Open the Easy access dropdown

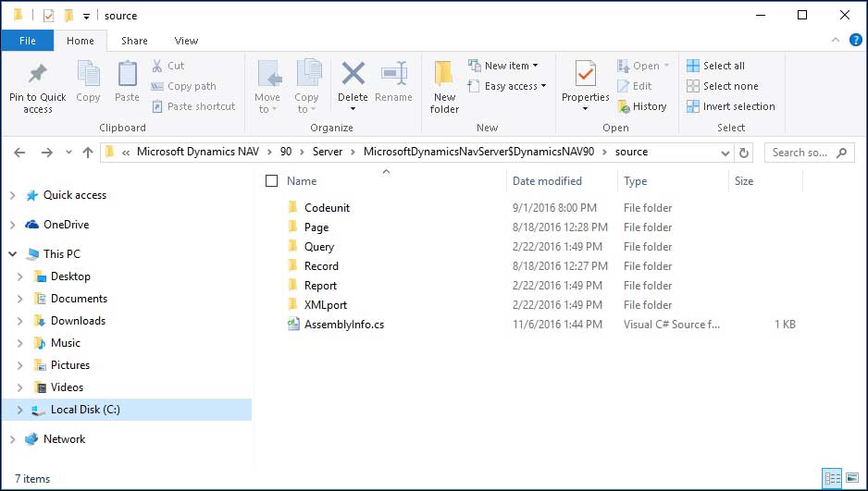point(506,86)
